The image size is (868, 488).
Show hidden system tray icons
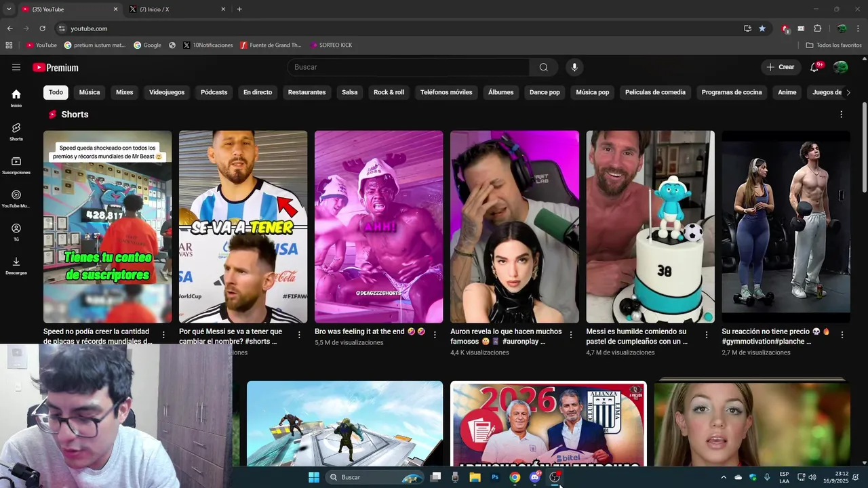723,477
